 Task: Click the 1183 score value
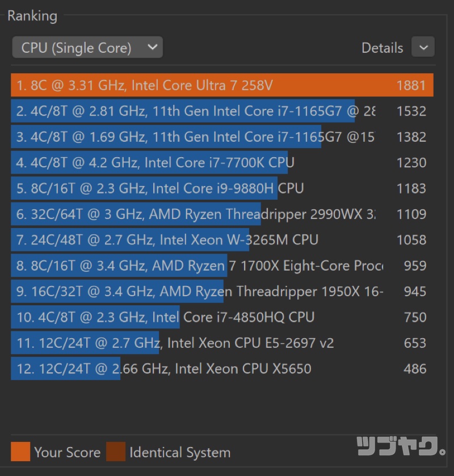pyautogui.click(x=411, y=188)
